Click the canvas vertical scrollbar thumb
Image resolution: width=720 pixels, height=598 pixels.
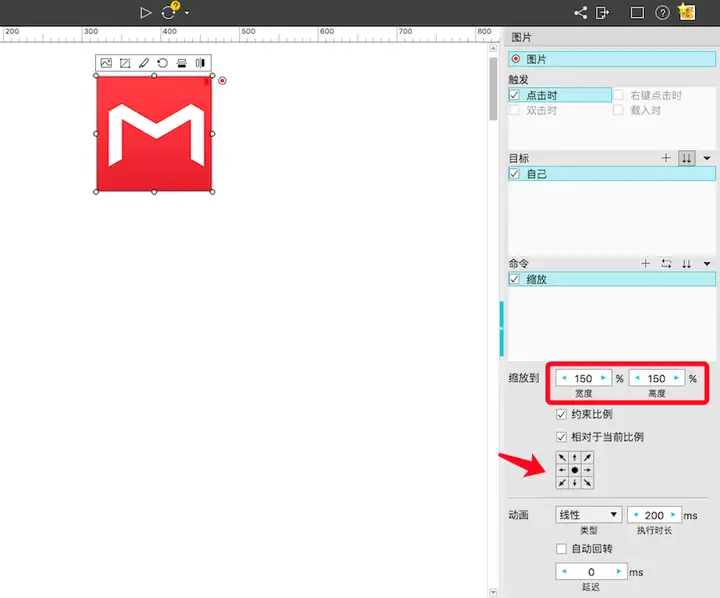(493, 88)
